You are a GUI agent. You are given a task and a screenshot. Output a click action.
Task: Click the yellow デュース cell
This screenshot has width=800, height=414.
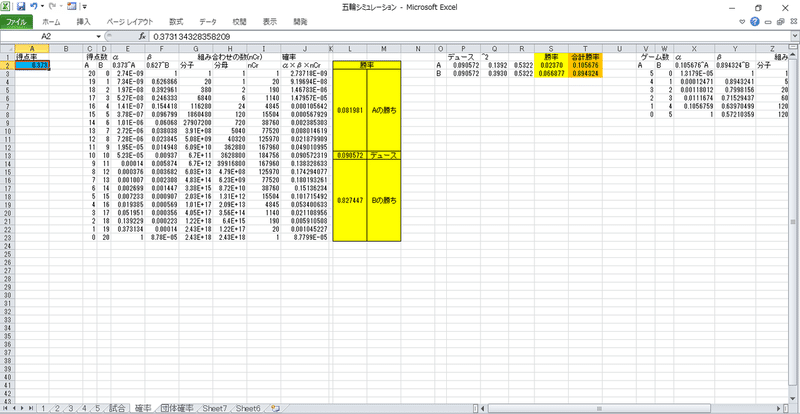(384, 155)
